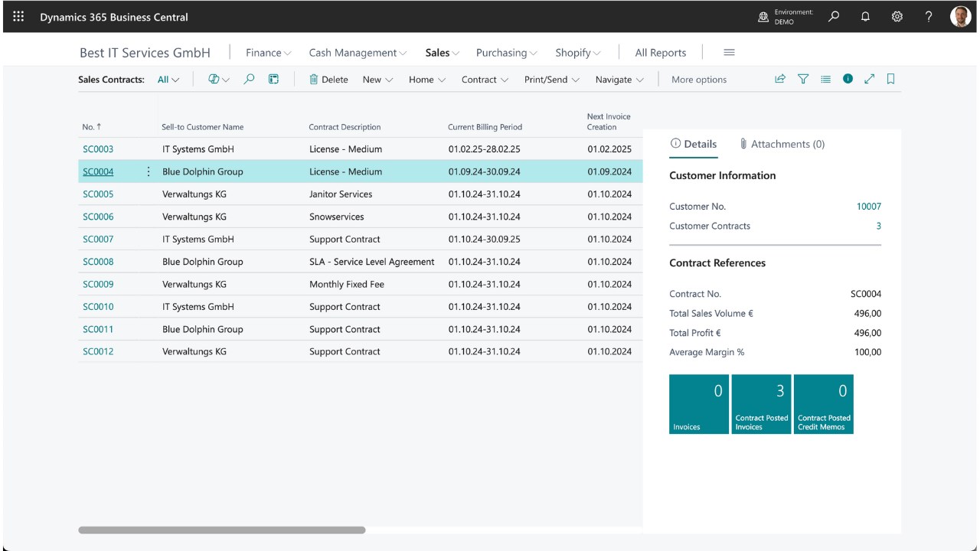Expand the Print/Send dropdown
The image size is (980, 551).
[x=551, y=80]
